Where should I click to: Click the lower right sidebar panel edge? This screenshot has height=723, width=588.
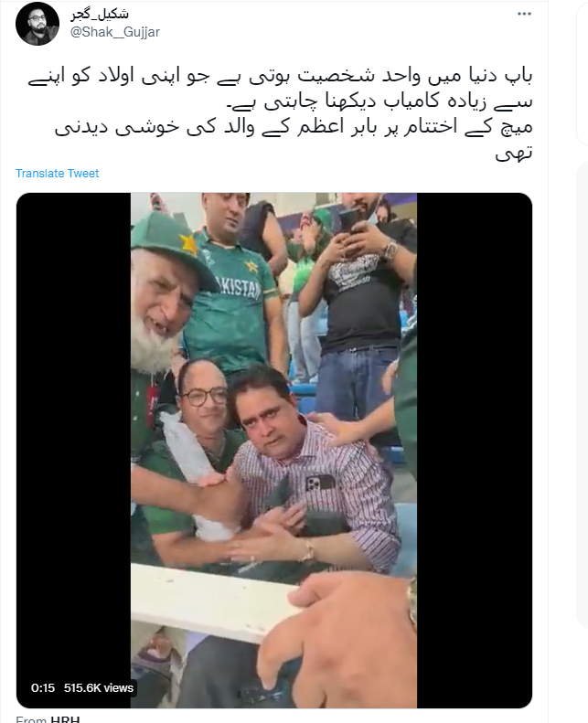point(583,394)
